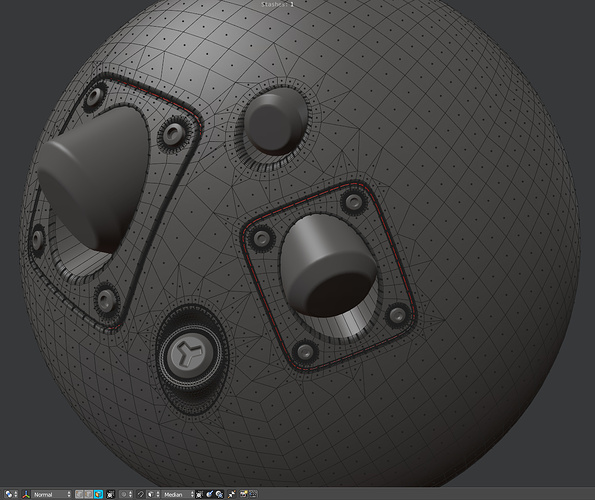The width and height of the screenshot is (595, 500).
Task: Toggle snap onto itself option
Action: (x=199, y=494)
